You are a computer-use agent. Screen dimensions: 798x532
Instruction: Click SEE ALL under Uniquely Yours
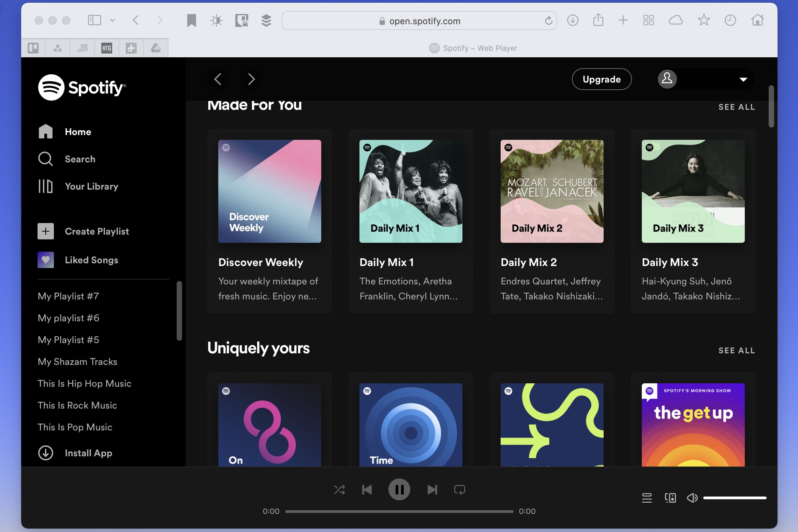click(736, 350)
